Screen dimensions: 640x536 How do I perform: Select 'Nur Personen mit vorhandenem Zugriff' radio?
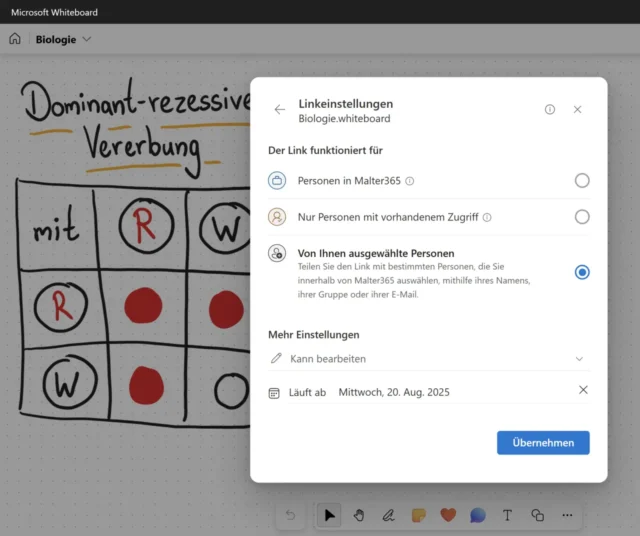(582, 217)
